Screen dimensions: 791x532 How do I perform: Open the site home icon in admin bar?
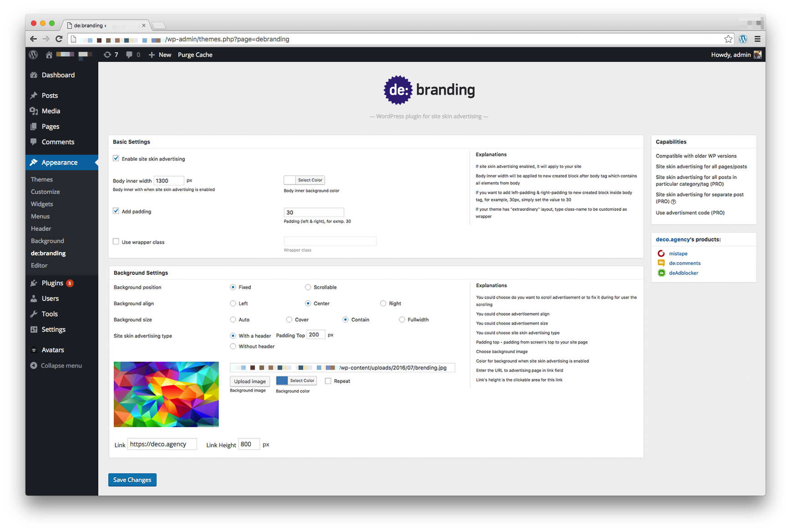(49, 55)
